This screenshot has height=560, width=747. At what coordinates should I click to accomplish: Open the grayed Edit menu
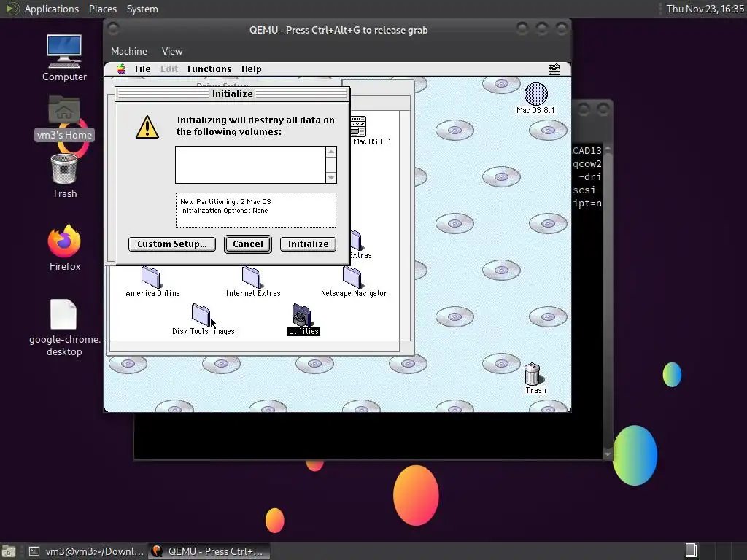pyautogui.click(x=169, y=69)
